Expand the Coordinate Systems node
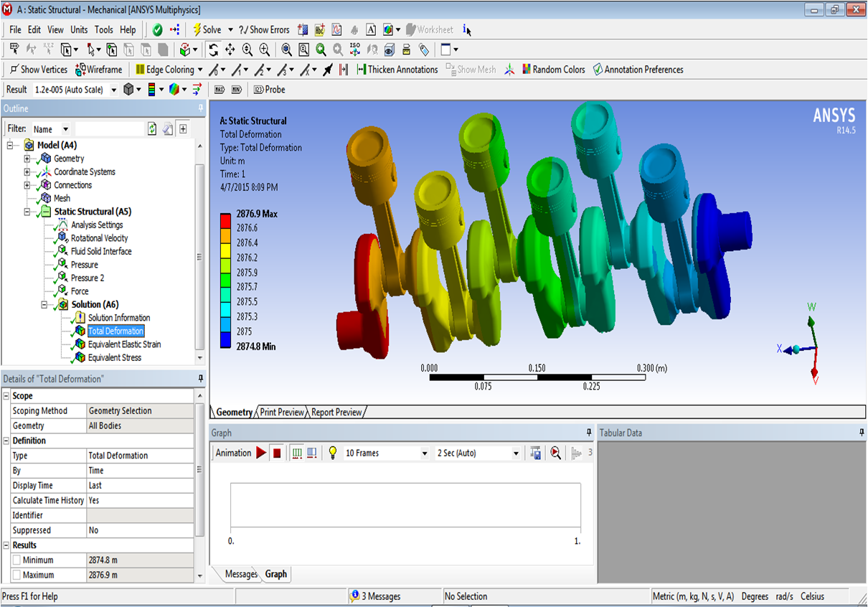The height and width of the screenshot is (607, 868). pyautogui.click(x=27, y=172)
